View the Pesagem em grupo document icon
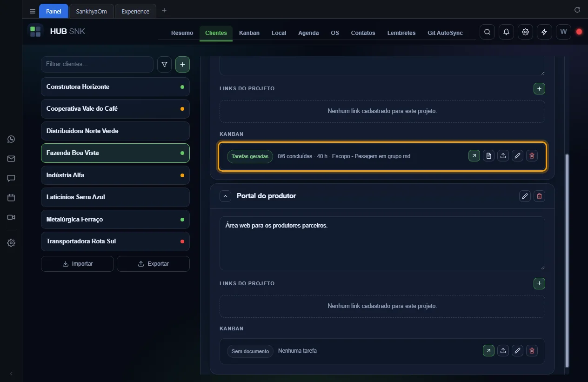 click(488, 156)
